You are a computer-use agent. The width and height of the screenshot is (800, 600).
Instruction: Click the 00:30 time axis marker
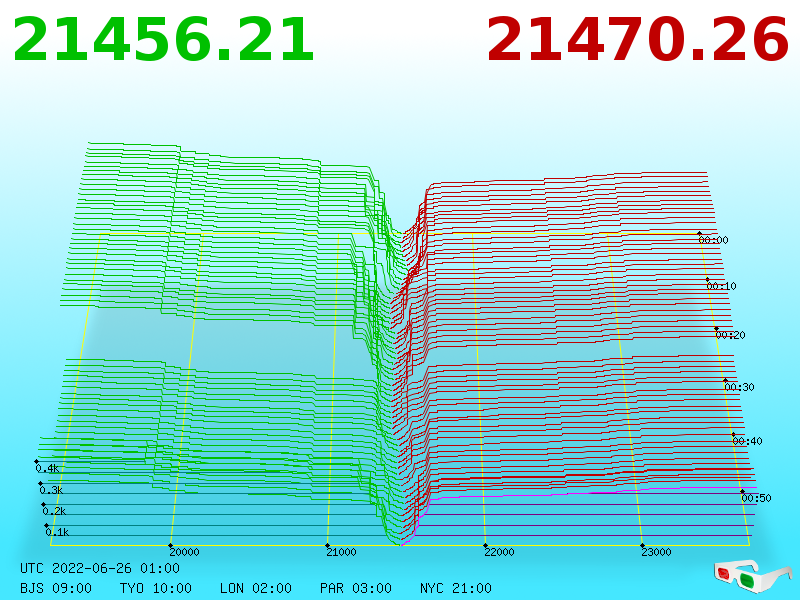pyautogui.click(x=739, y=387)
